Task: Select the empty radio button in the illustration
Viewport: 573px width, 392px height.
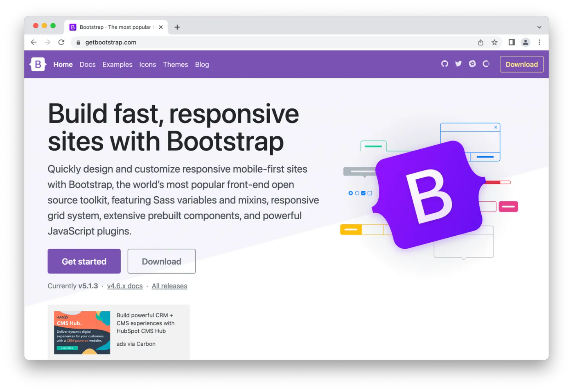Action: [356, 193]
